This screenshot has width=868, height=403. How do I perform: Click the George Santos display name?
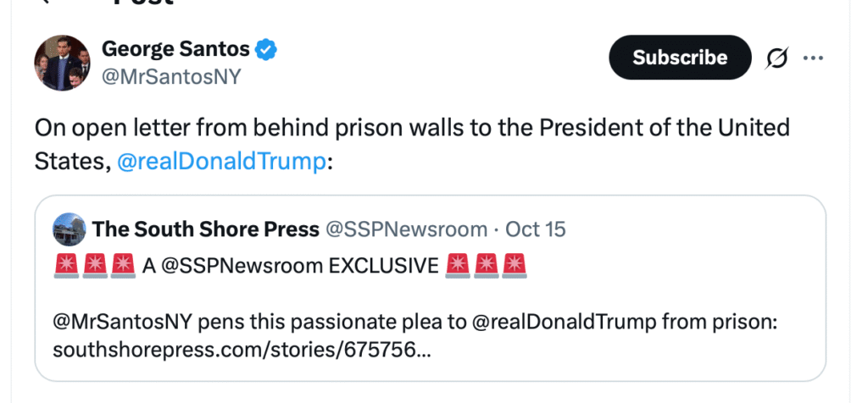[175, 50]
